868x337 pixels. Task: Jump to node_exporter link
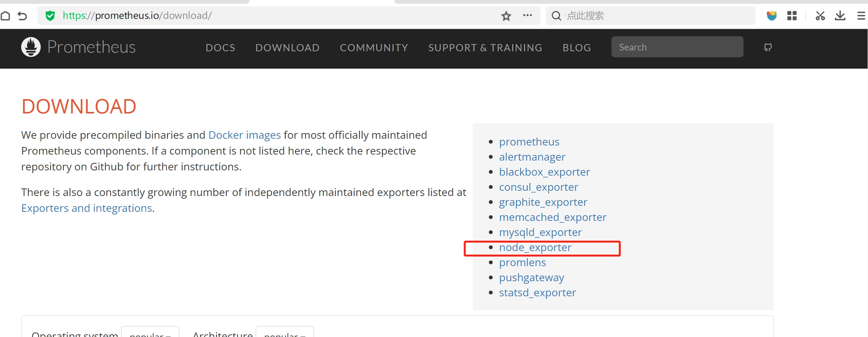coord(535,247)
